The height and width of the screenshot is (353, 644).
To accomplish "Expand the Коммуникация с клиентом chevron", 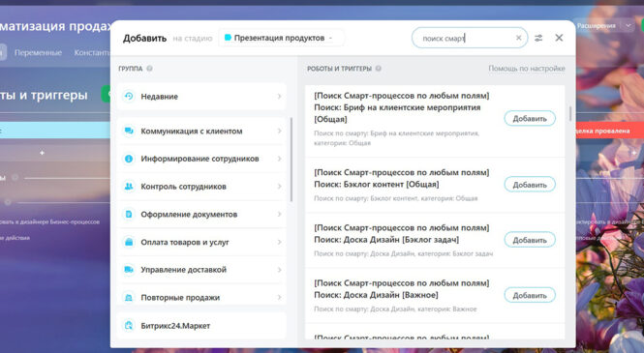I will [279, 131].
